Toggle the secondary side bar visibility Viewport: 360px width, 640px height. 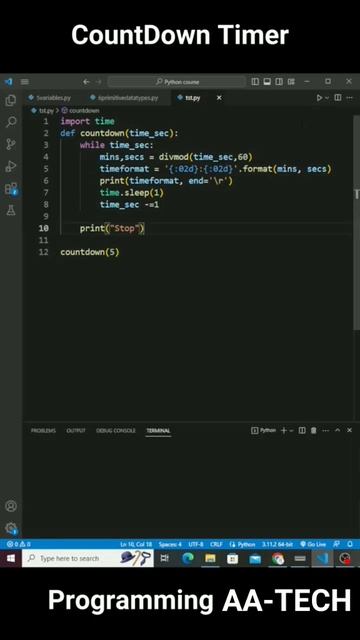click(279, 82)
